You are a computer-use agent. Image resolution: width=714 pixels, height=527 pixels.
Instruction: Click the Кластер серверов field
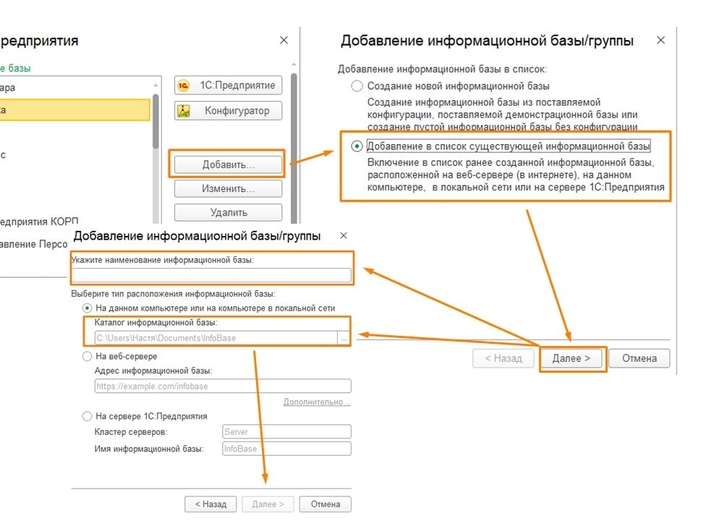[286, 431]
